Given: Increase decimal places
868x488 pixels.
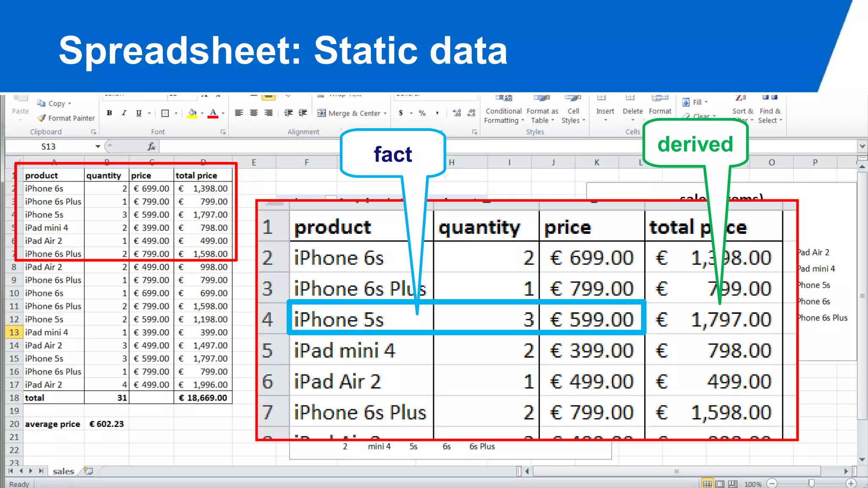Looking at the screenshot, I should (457, 113).
